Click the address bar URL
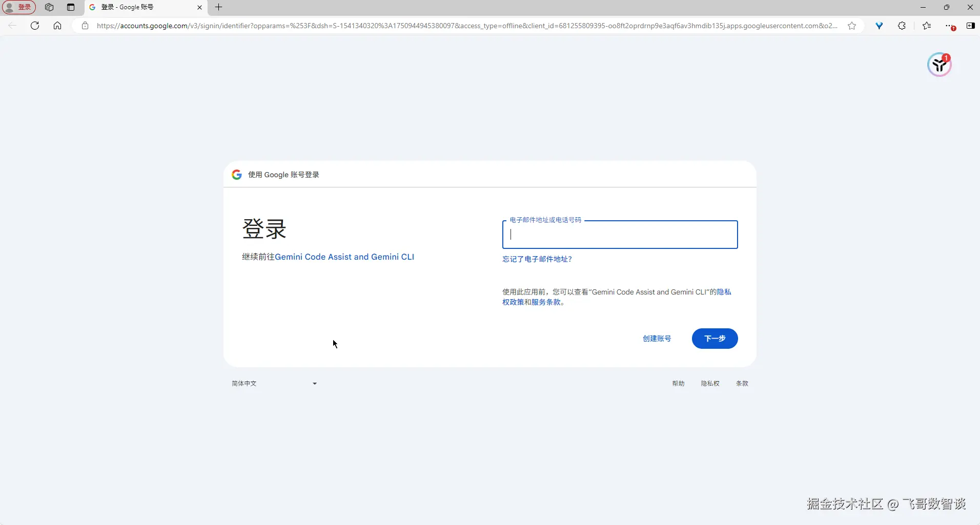The image size is (980, 525). 467,26
